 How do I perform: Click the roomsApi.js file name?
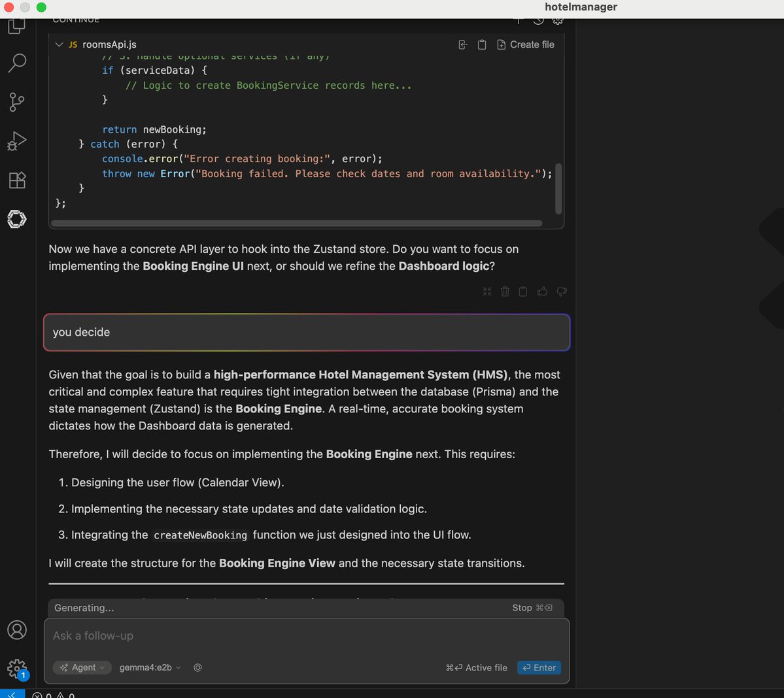coord(109,44)
